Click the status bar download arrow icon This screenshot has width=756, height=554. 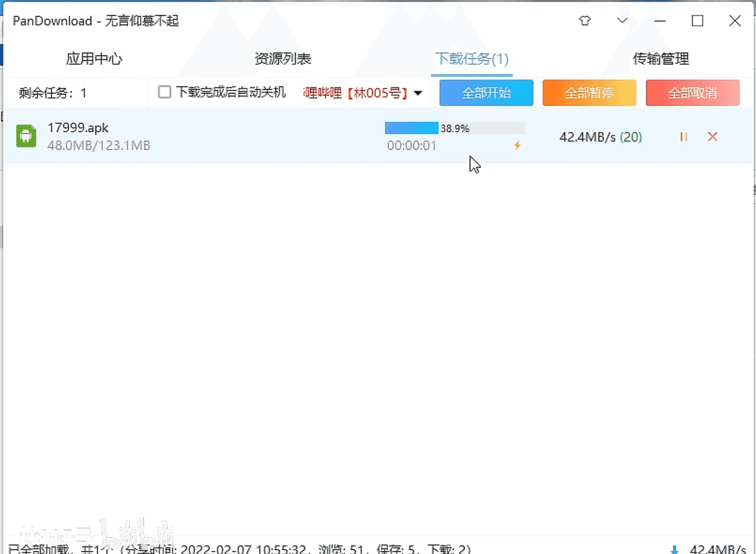coord(674,549)
